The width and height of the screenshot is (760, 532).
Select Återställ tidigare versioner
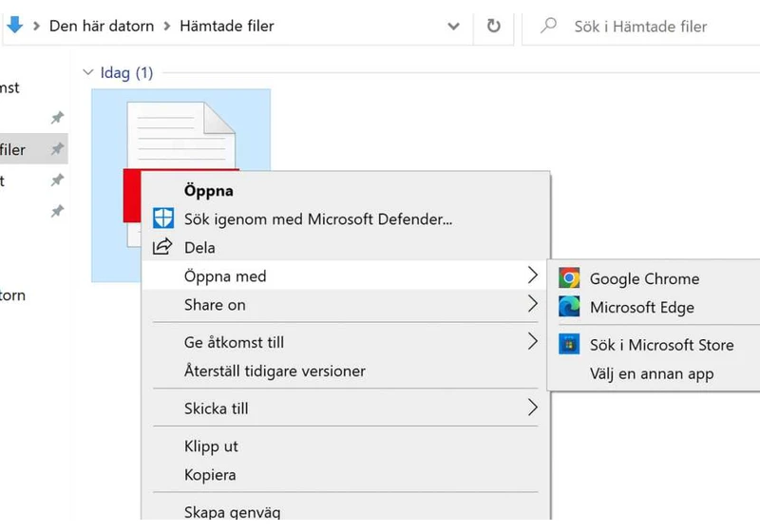coord(346,370)
